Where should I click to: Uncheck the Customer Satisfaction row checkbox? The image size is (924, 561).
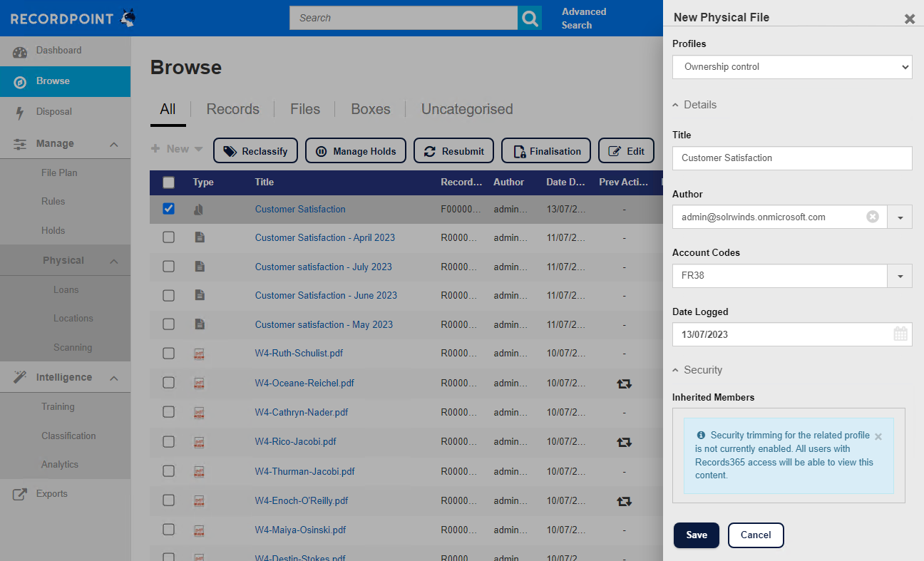pos(168,209)
